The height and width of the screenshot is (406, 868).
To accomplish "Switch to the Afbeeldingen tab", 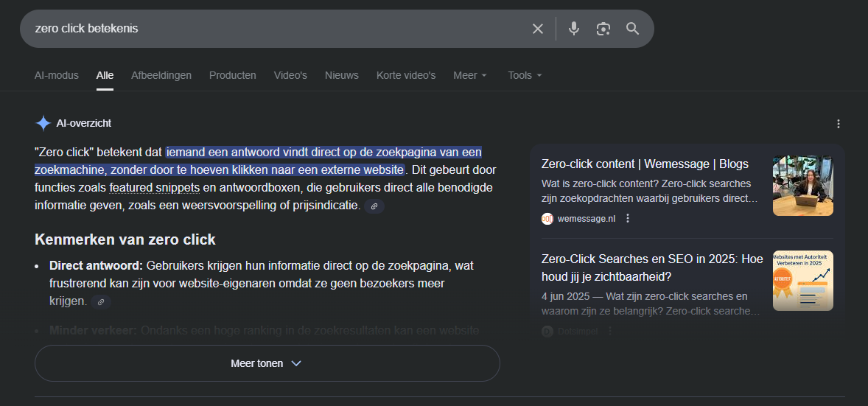I will (161, 75).
